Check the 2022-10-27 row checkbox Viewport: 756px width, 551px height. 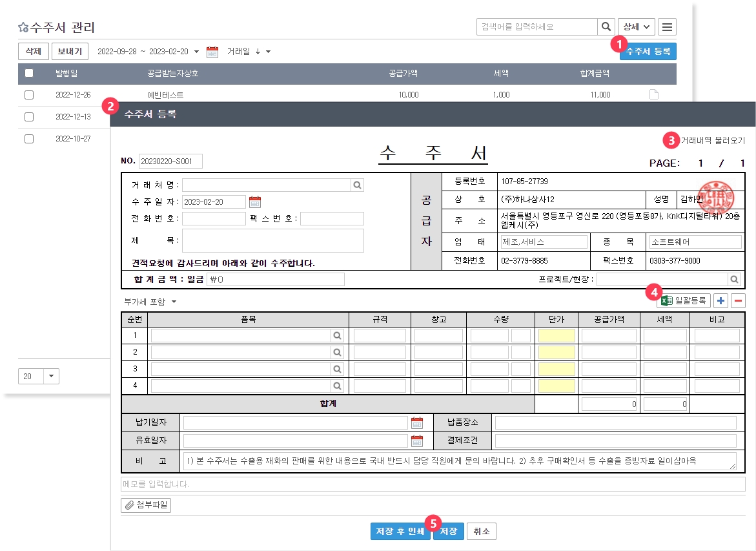tap(29, 139)
